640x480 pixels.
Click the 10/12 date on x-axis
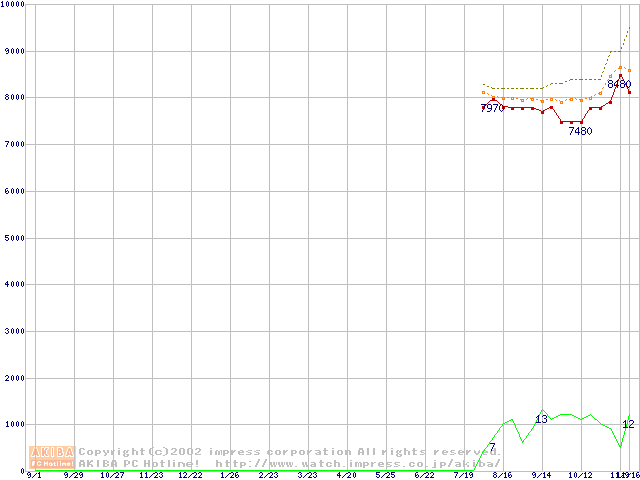coord(580,475)
